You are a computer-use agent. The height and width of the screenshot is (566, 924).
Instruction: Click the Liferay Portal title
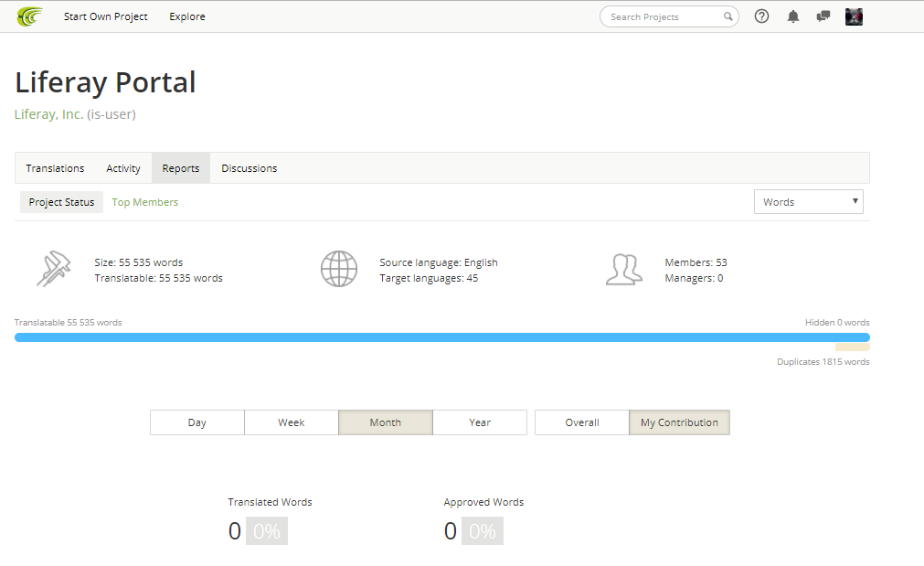point(105,82)
